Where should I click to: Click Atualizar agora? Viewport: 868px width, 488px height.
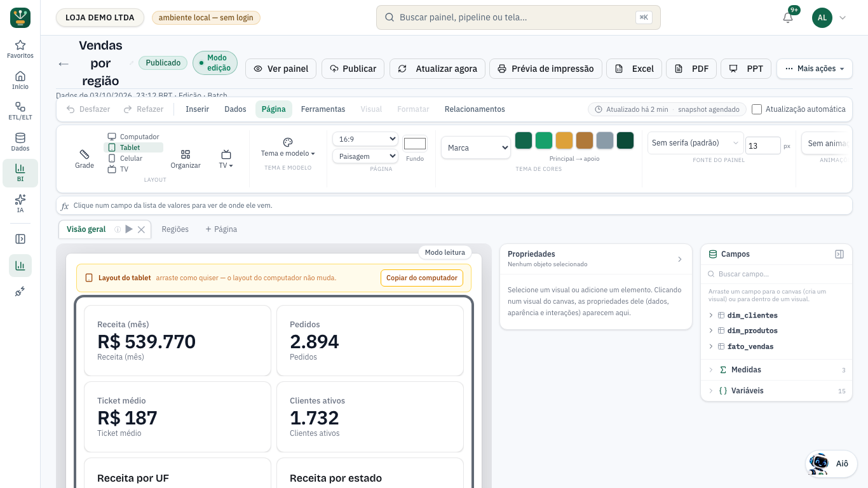[x=438, y=69]
